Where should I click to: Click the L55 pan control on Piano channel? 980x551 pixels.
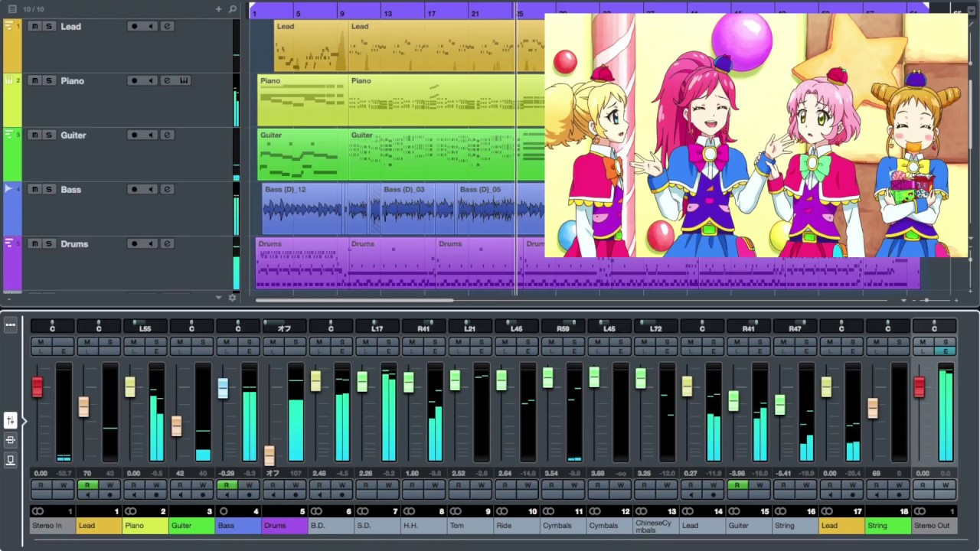pyautogui.click(x=145, y=328)
